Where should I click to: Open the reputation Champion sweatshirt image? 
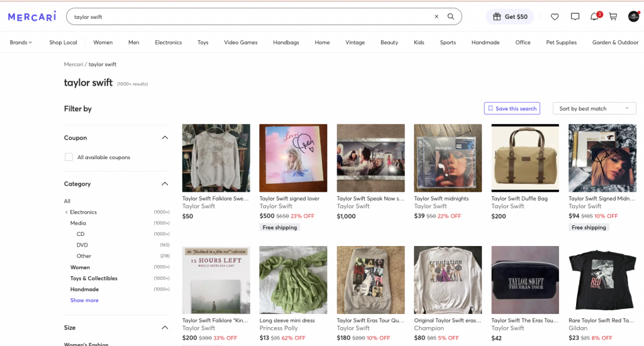coord(448,280)
